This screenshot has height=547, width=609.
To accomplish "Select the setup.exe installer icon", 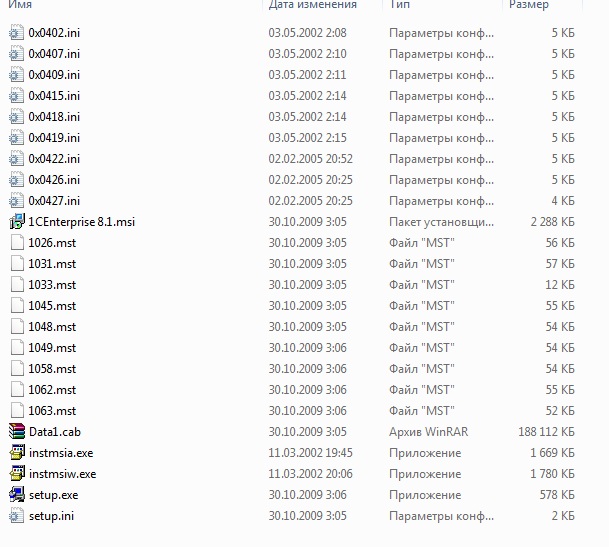I will pyautogui.click(x=17, y=494).
